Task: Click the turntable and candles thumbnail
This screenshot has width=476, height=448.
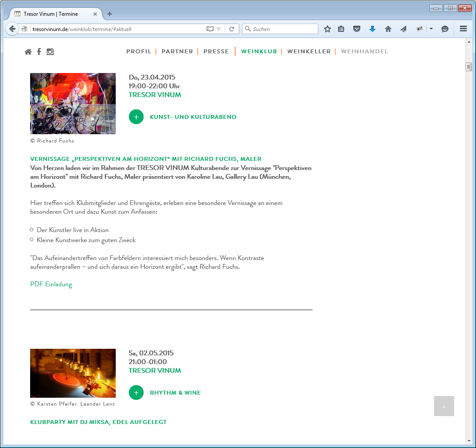Action: click(73, 373)
